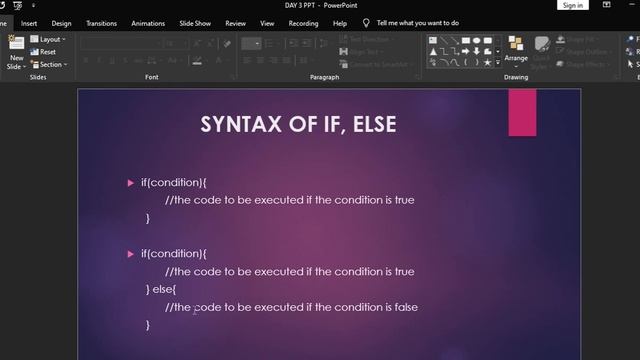Select the 5-Point Star shape
This screenshot has height=360, width=640.
[x=487, y=62]
